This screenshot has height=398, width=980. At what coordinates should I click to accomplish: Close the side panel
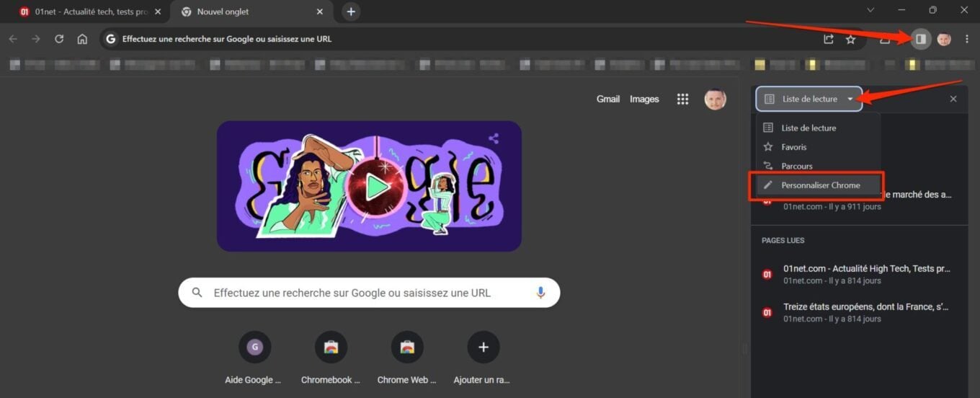click(x=953, y=99)
